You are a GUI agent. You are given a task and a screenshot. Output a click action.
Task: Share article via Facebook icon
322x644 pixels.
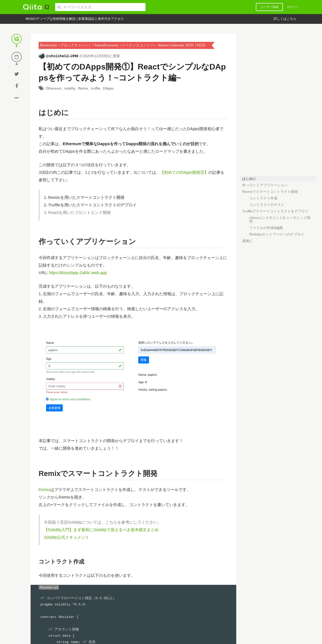coord(17,86)
